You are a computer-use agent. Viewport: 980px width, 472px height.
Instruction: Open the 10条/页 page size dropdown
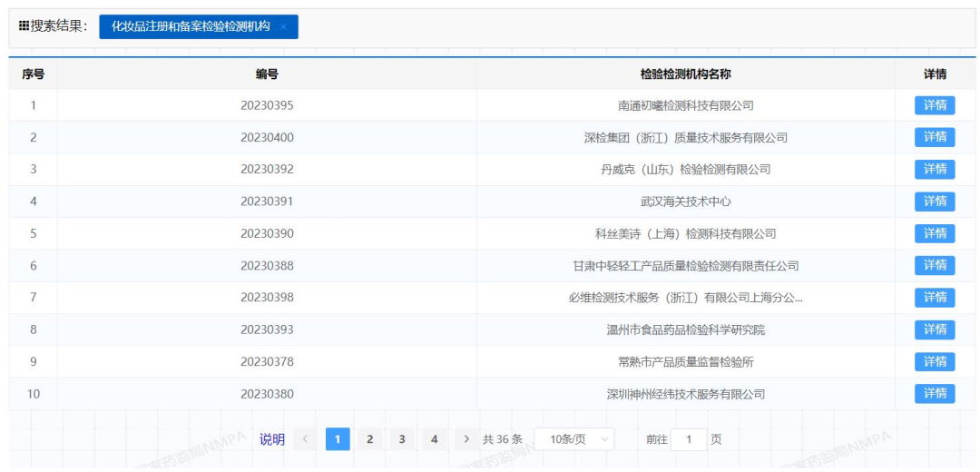click(x=573, y=439)
